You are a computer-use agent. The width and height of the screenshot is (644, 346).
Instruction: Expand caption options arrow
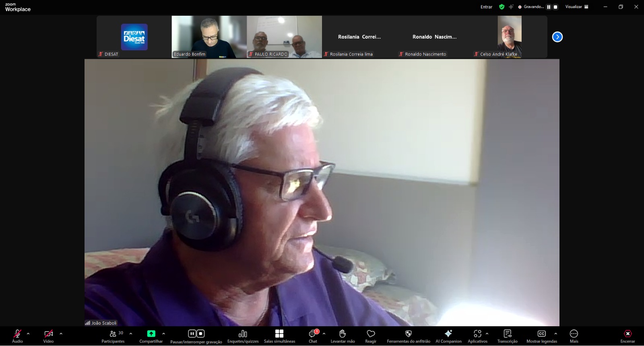point(556,334)
